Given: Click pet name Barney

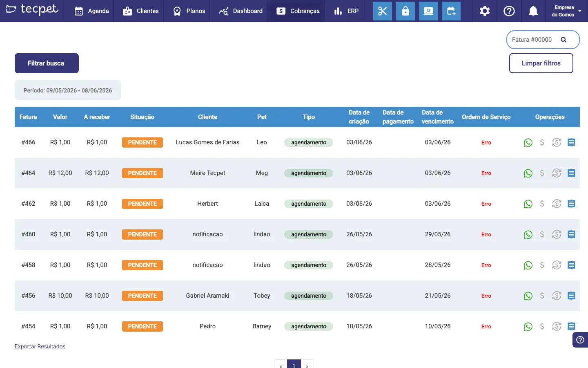Looking at the screenshot, I should [262, 326].
